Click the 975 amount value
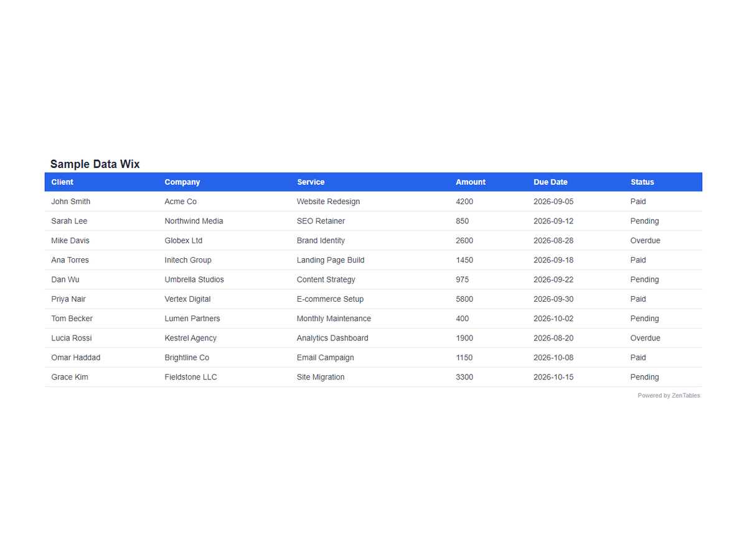 tap(463, 279)
